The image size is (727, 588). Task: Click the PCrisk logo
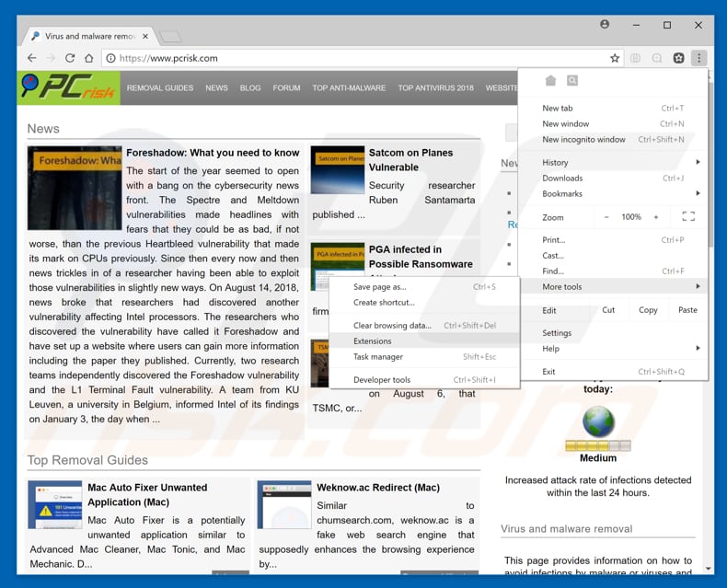click(x=69, y=87)
